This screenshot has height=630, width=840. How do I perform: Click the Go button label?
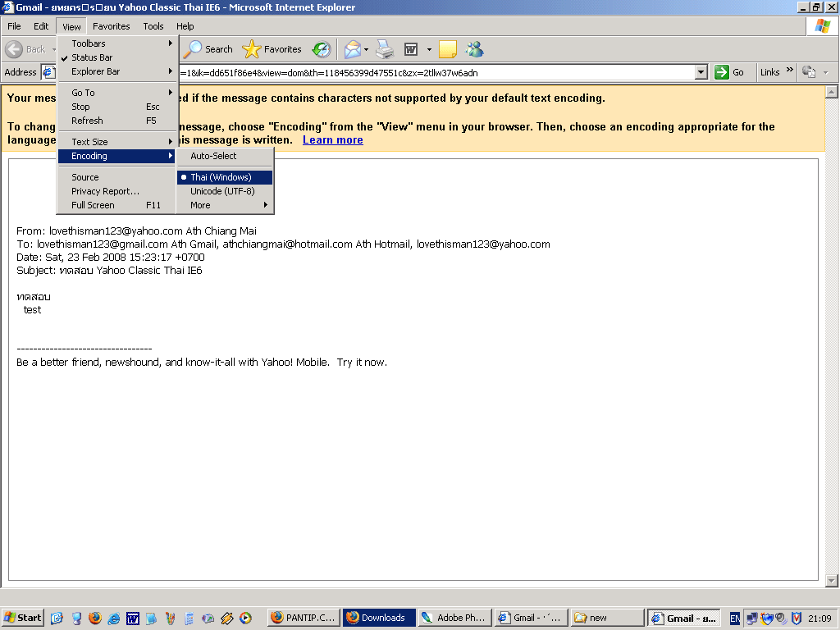click(x=737, y=72)
